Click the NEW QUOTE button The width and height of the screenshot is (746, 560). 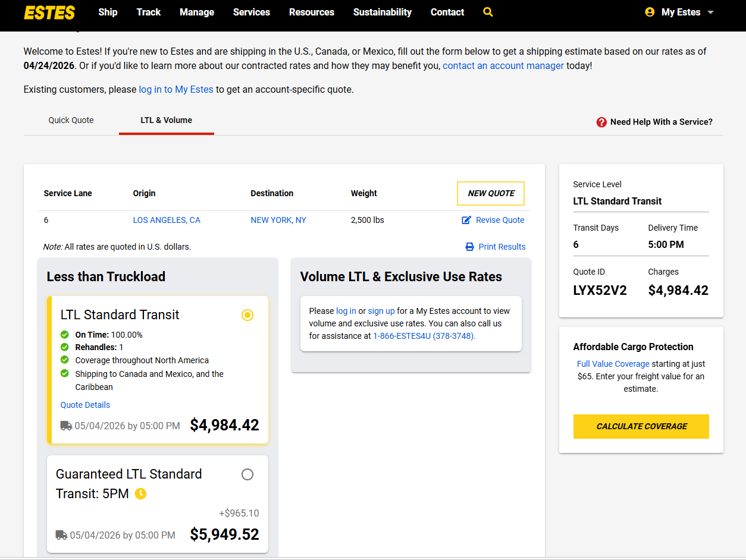coord(491,193)
